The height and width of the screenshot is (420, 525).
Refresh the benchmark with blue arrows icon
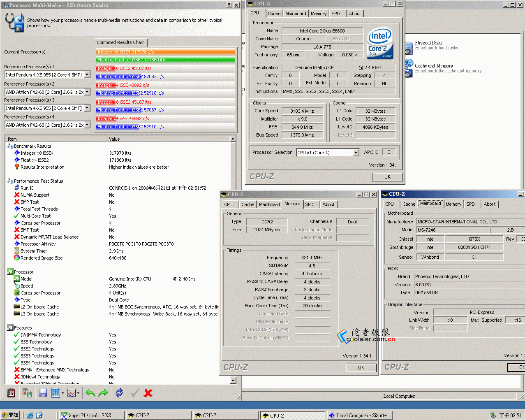[x=119, y=393]
